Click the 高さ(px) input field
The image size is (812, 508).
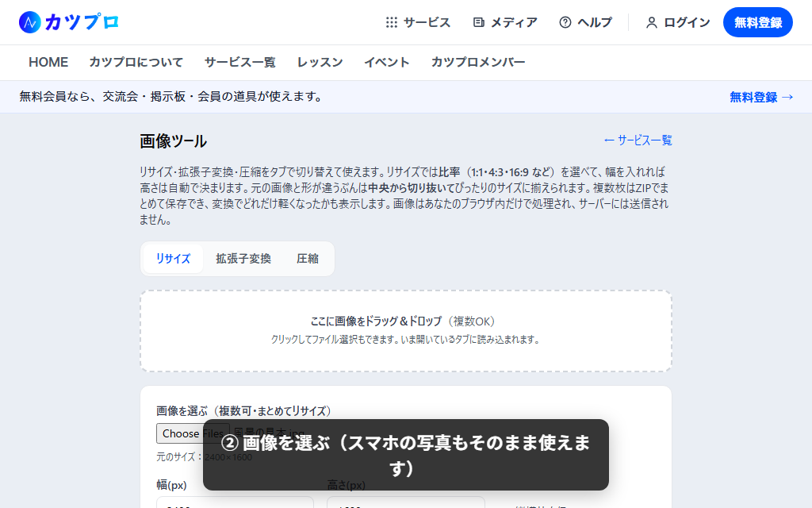[x=405, y=502]
